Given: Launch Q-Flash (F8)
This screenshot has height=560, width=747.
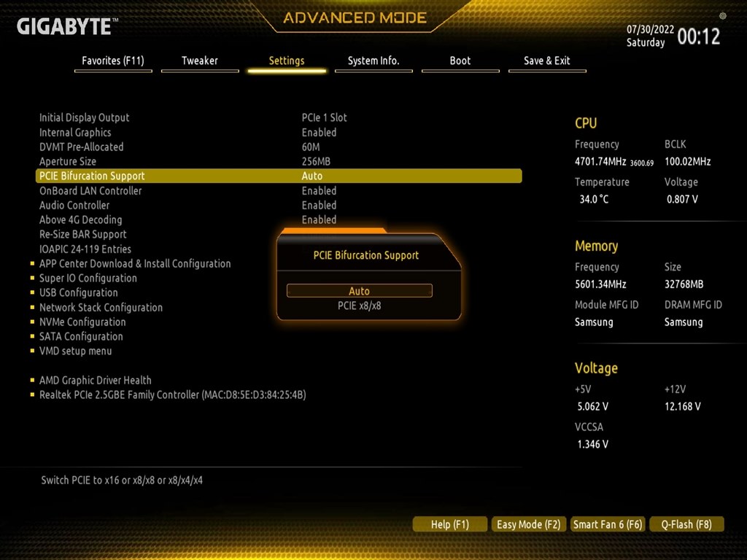Looking at the screenshot, I should [686, 524].
